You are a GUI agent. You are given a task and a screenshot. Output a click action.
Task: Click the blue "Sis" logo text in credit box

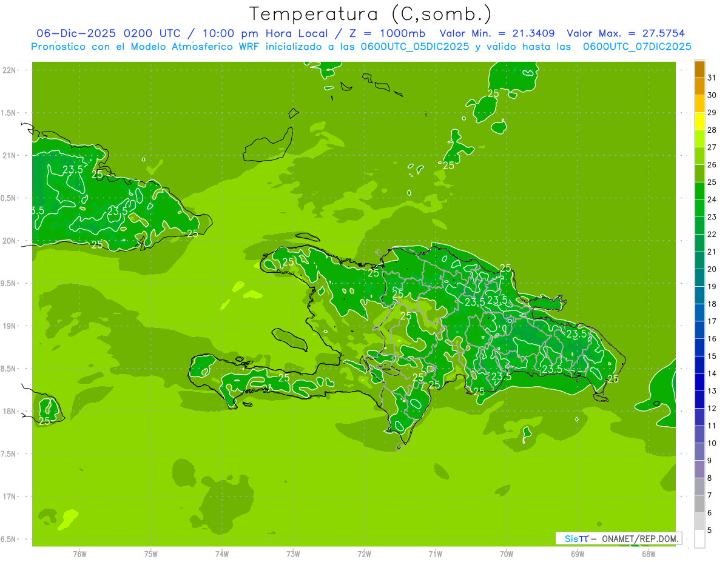click(570, 538)
